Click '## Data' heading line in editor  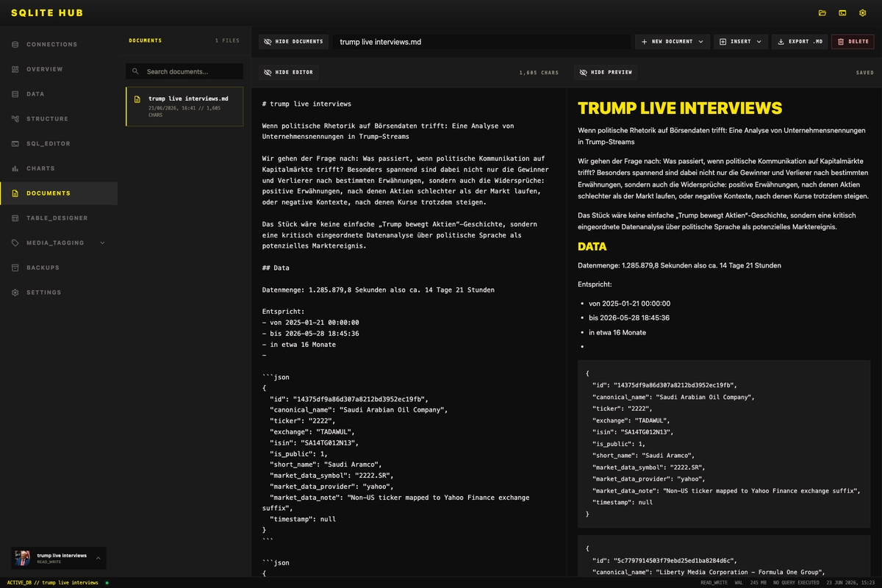point(276,268)
